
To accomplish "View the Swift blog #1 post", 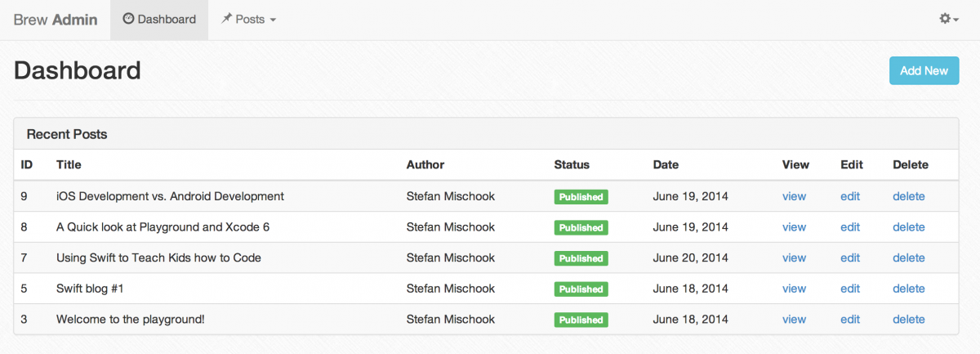I will [794, 289].
